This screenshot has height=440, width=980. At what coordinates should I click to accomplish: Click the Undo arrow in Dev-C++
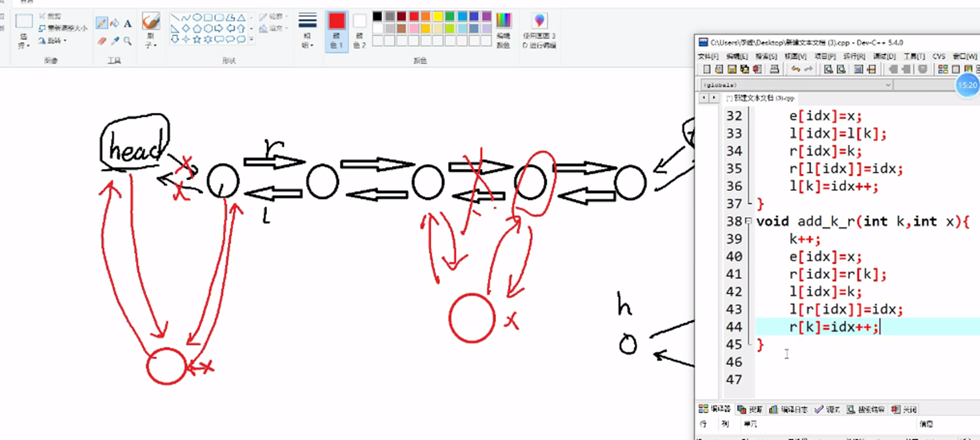tap(796, 69)
